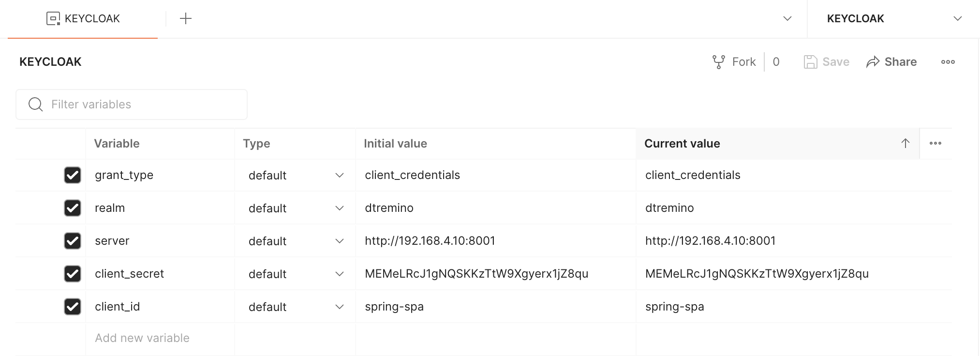This screenshot has width=980, height=356.
Task: Open a new tab with plus icon
Action: [186, 18]
